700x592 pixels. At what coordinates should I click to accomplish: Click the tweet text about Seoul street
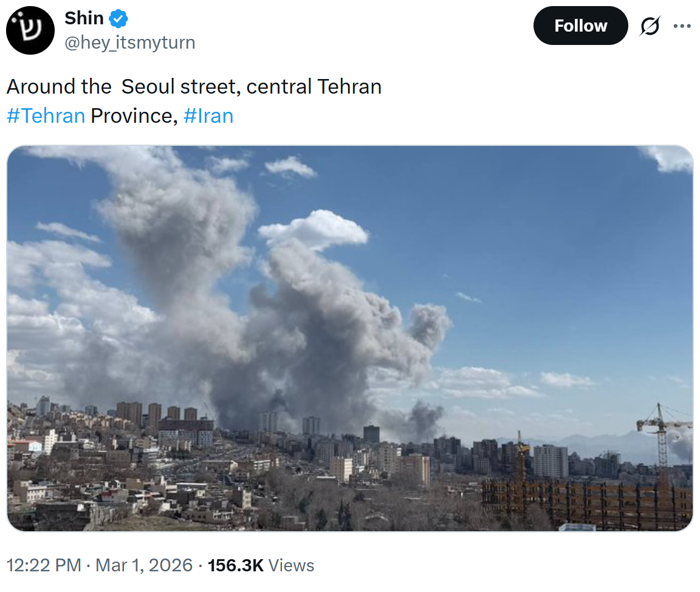click(x=194, y=87)
